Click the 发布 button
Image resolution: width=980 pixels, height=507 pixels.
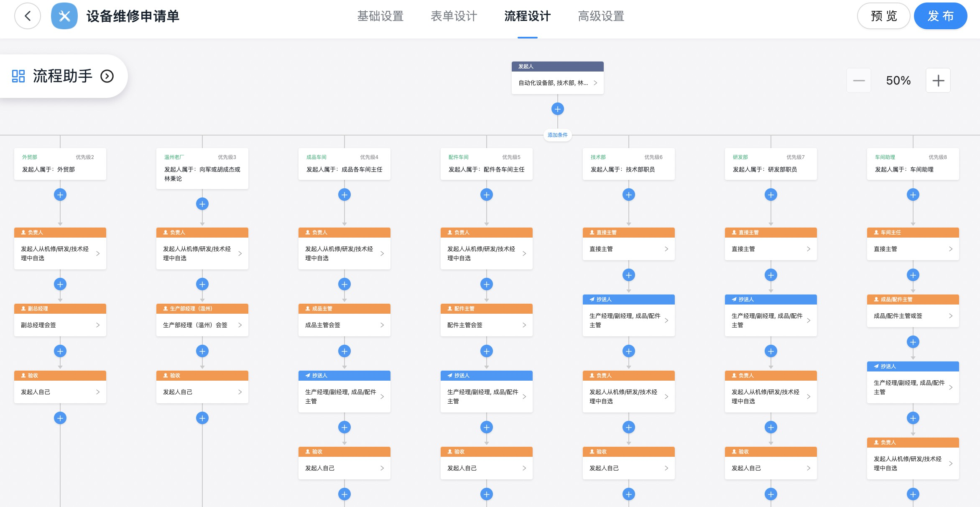(940, 16)
